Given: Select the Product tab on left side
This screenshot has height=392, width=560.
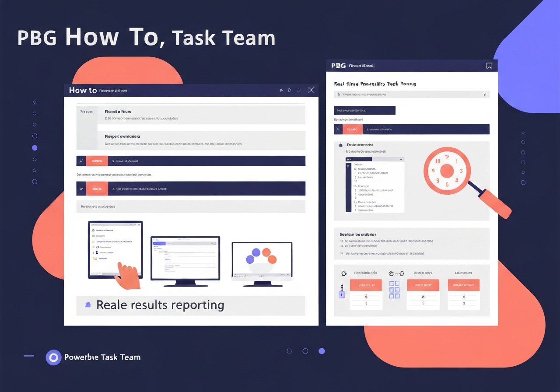Looking at the screenshot, I should point(87,112).
